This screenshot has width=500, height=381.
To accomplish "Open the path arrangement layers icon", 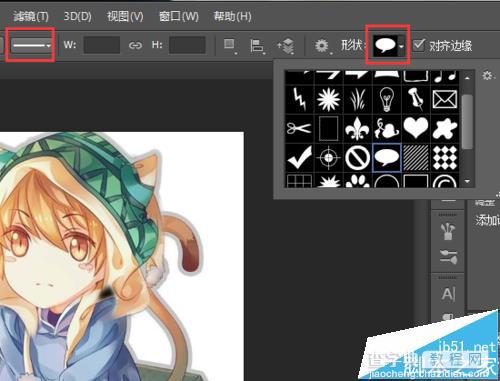I will 286,46.
